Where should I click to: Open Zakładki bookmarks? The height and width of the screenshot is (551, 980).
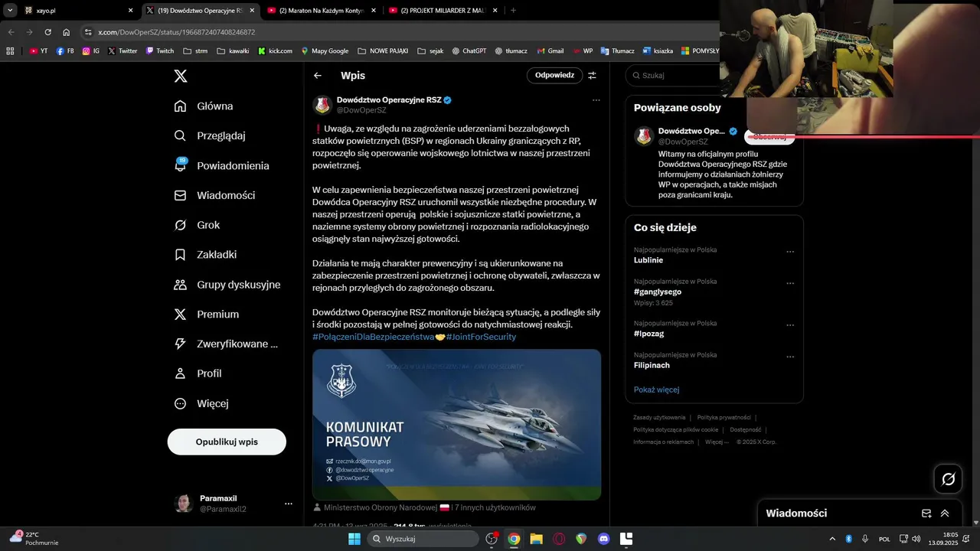(205, 255)
